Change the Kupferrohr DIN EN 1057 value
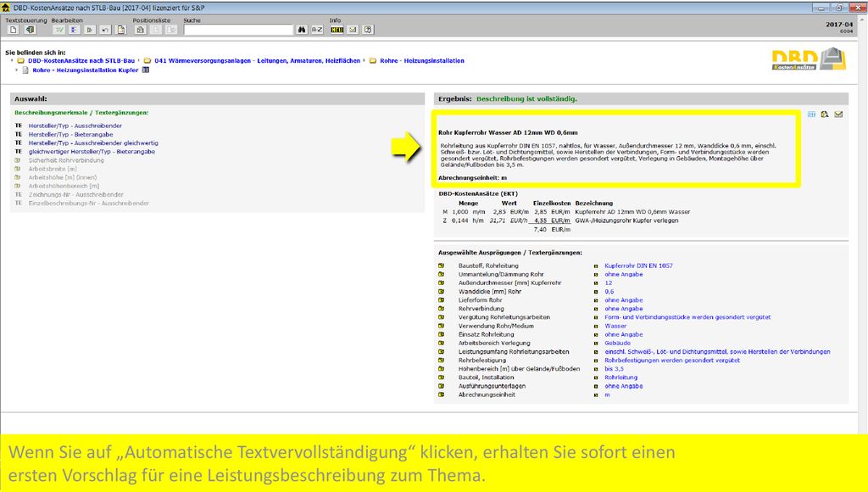Screen dimensions: 868x492 (x=638, y=266)
